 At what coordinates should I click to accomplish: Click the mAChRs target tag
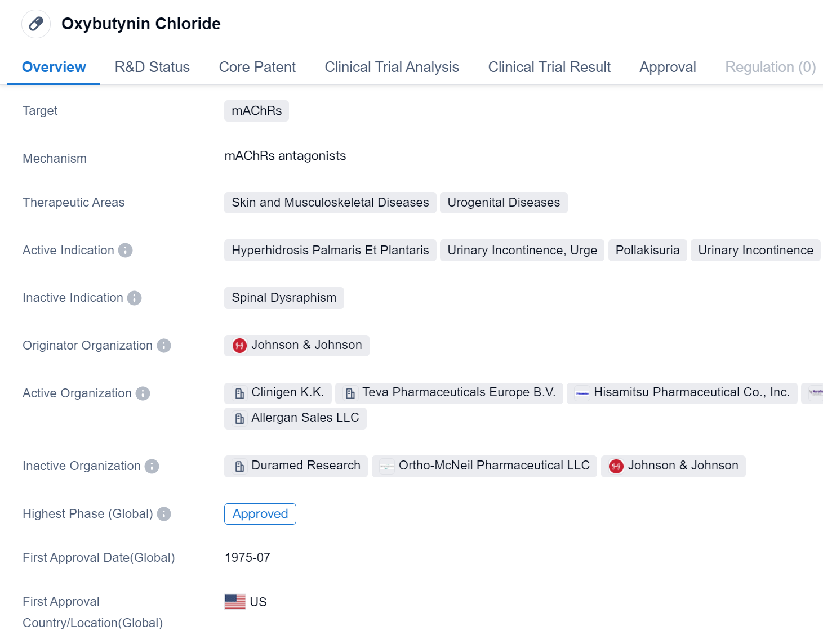[x=256, y=111]
